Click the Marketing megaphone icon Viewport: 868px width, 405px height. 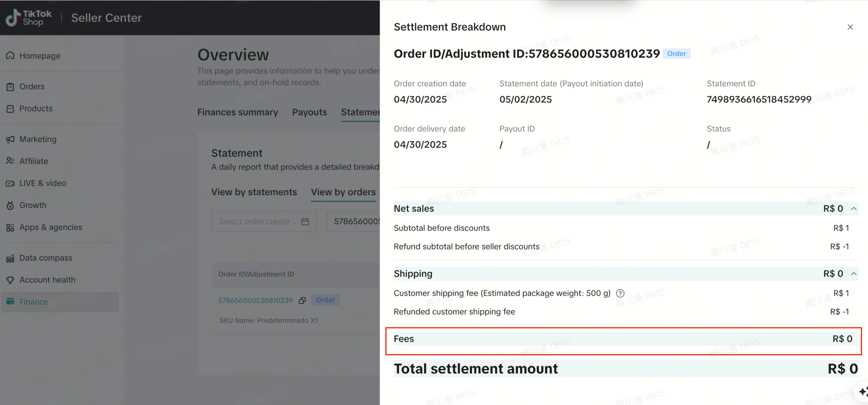pos(10,139)
